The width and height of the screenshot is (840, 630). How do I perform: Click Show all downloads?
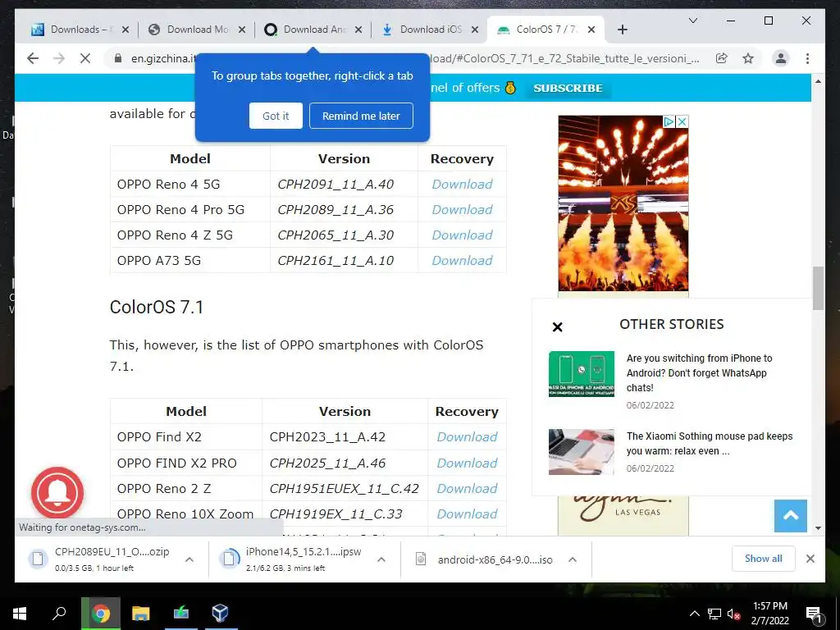click(x=763, y=559)
